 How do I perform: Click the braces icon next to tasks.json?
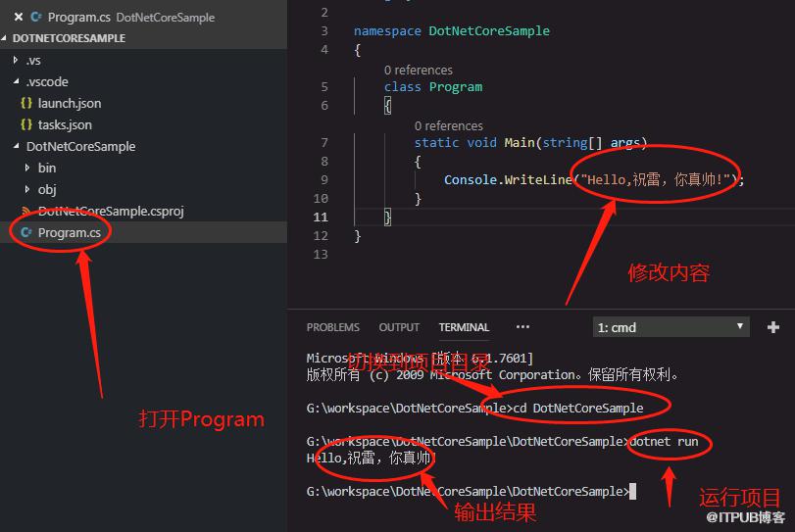(26, 124)
